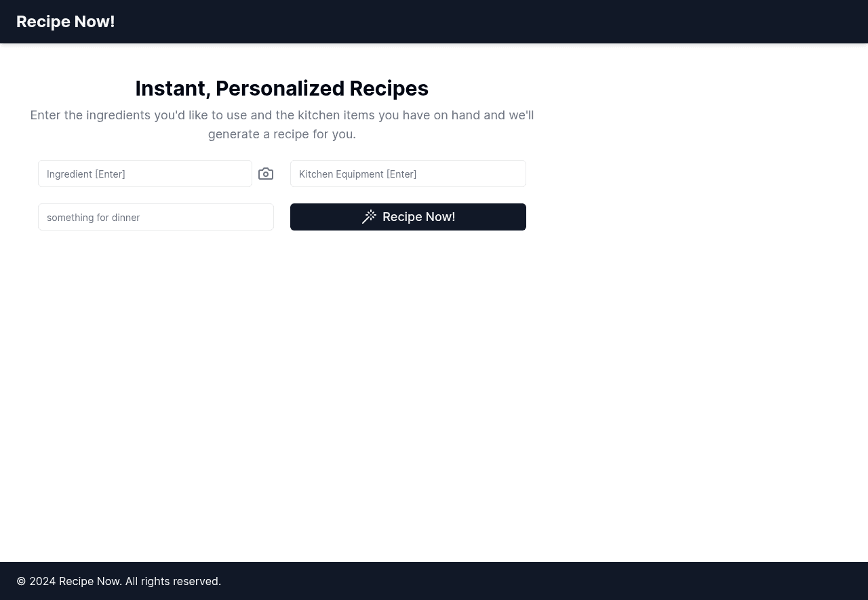Select the Recipe Now title in the header

(x=65, y=21)
